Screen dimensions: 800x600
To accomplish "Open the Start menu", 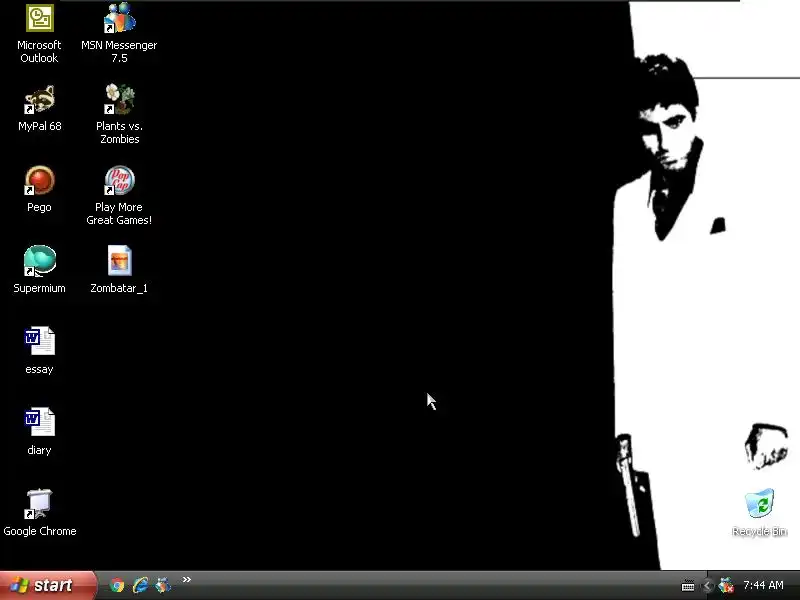I will point(47,585).
